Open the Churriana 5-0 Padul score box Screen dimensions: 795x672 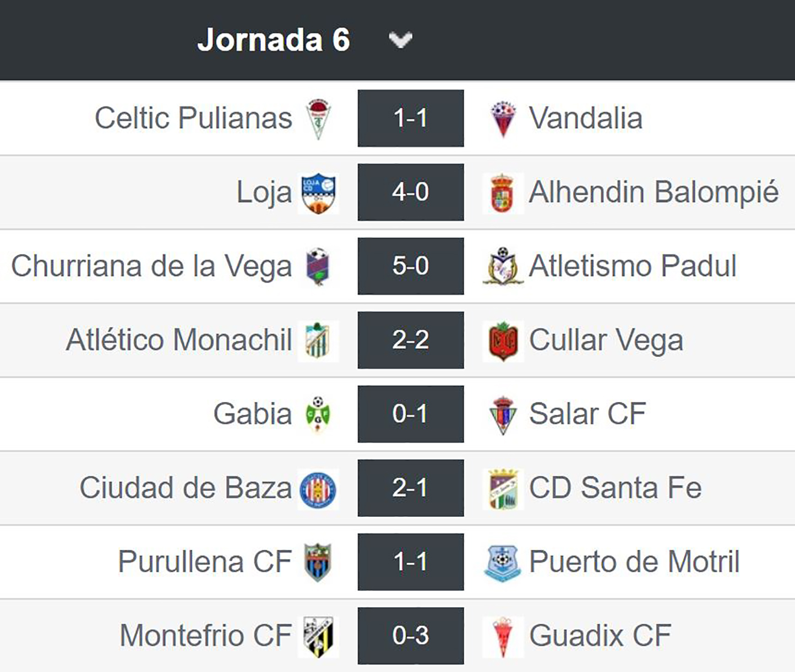pyautogui.click(x=411, y=266)
